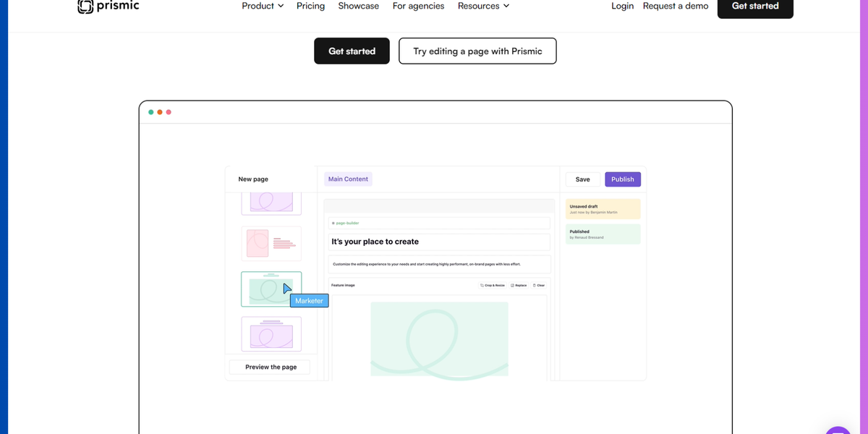Select the Main Content tab

point(348,178)
